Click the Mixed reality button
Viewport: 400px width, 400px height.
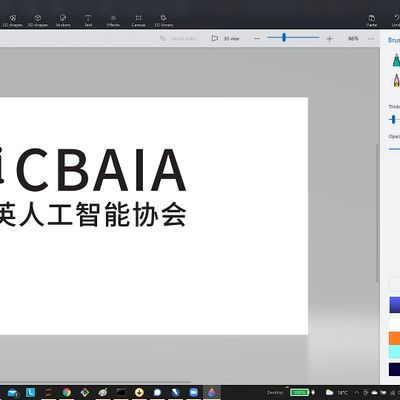click(178, 39)
